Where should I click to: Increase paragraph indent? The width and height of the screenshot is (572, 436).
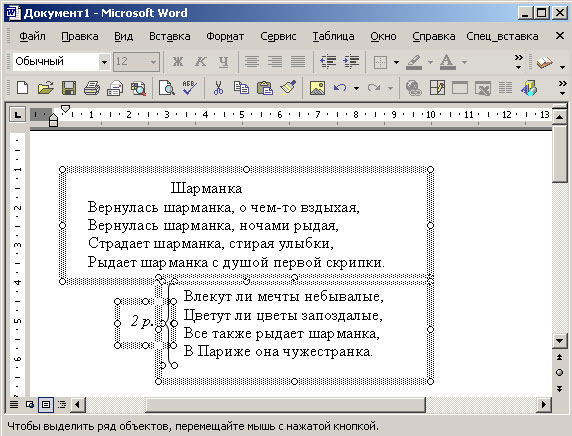point(351,62)
